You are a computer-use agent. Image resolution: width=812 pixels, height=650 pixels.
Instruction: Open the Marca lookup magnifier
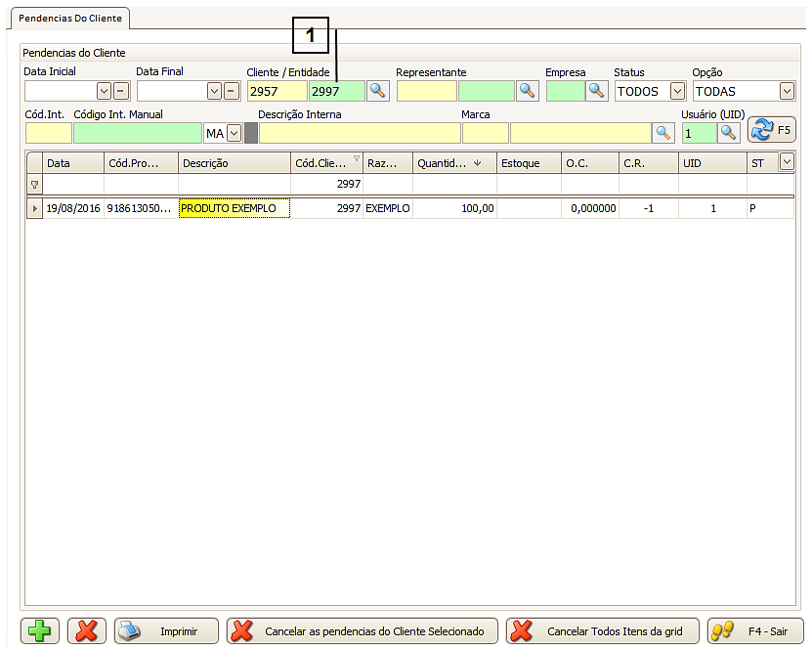click(x=663, y=133)
